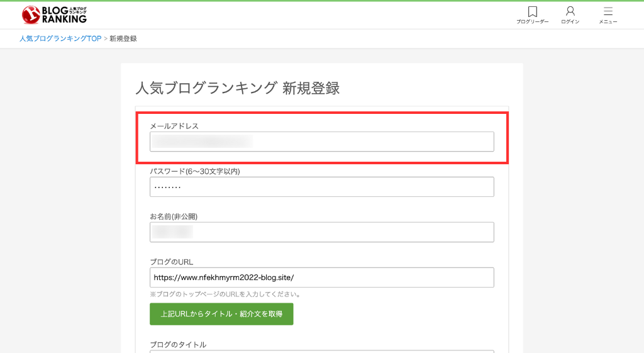Click the お名前(非公開) input field
The image size is (644, 353).
321,232
